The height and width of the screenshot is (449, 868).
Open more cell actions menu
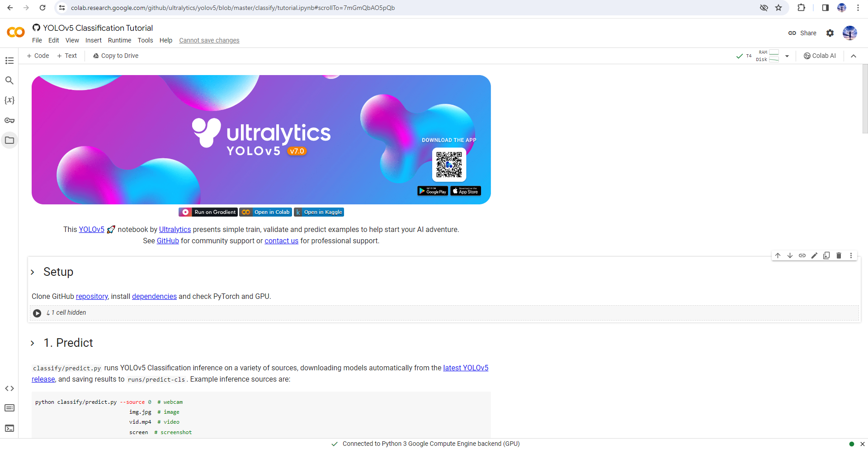(851, 255)
